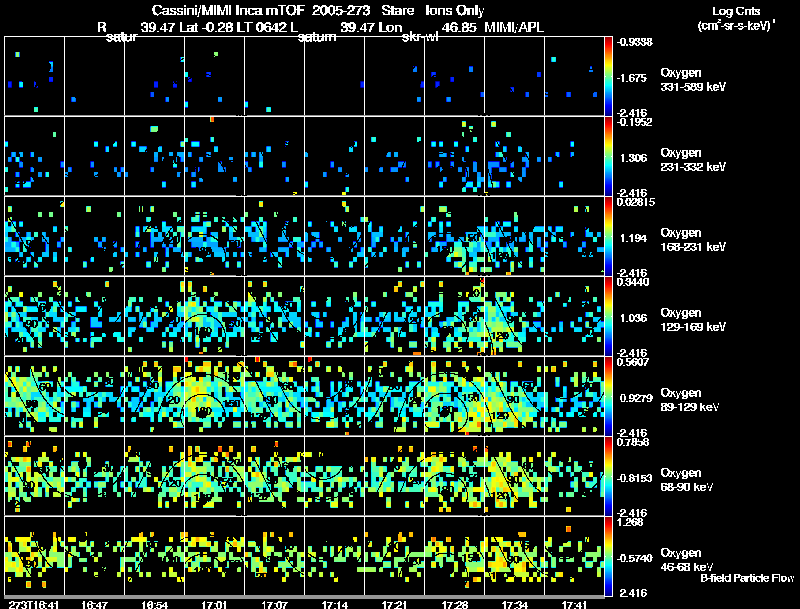This screenshot has width=800, height=609.
Task: Click the -0.5740 scale value
Action: (634, 559)
